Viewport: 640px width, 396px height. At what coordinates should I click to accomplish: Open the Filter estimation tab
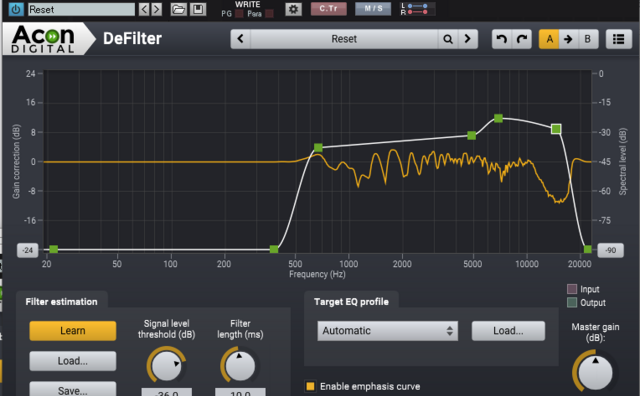pos(62,302)
